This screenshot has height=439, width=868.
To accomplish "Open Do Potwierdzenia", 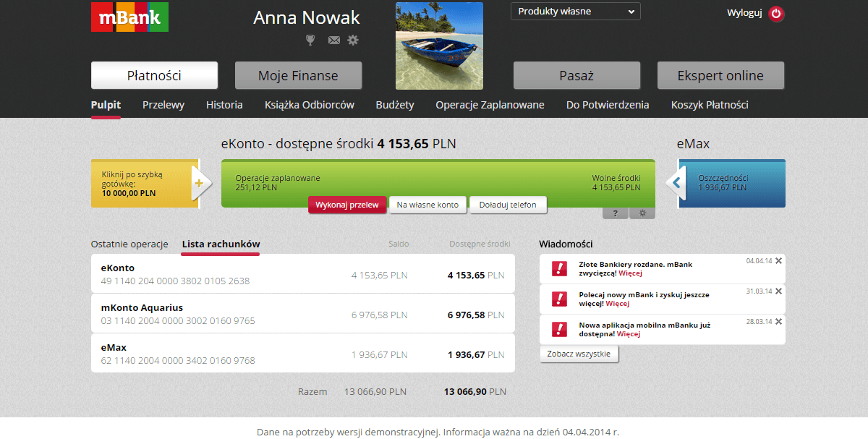I will pyautogui.click(x=608, y=105).
